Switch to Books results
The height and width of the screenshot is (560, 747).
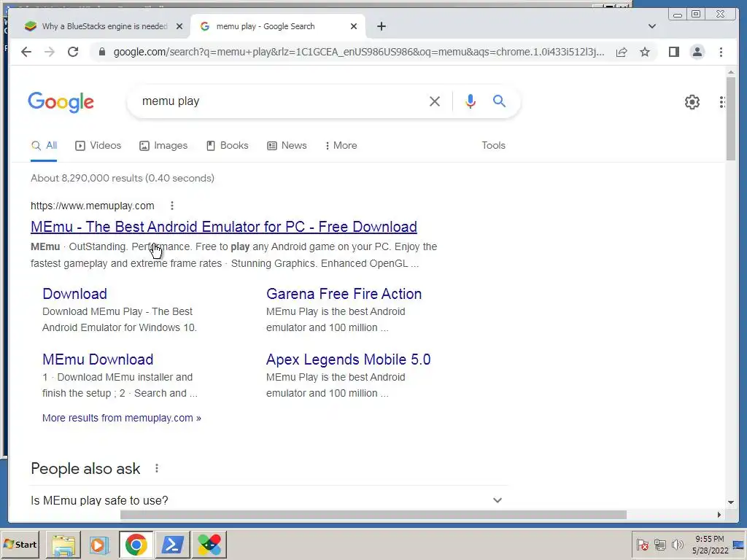tap(228, 146)
